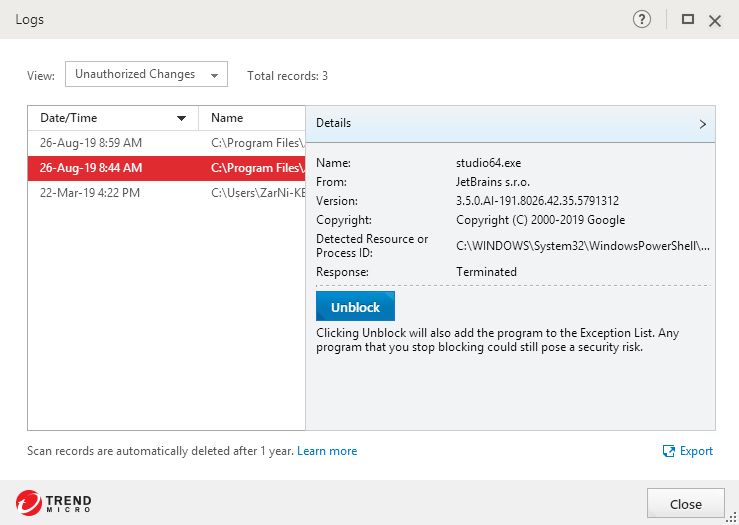
Task: Select the 22-Mar-19 4:22 PM log row
Action: [166, 193]
